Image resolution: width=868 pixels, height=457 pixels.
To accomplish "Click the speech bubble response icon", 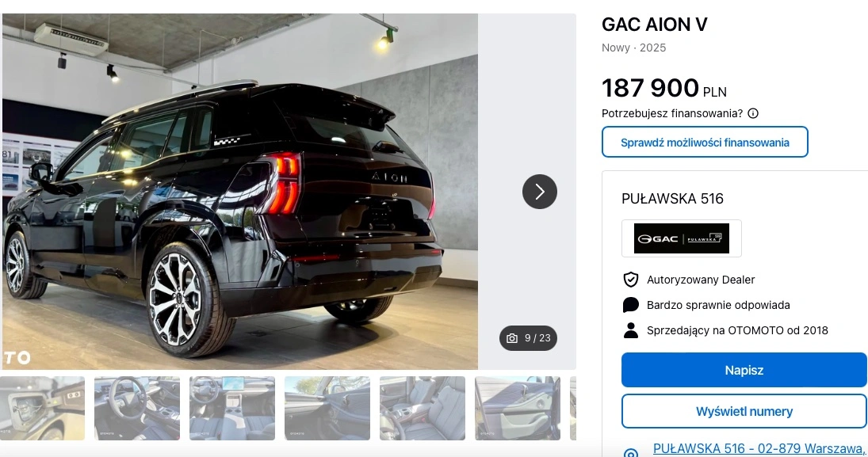I will [630, 305].
